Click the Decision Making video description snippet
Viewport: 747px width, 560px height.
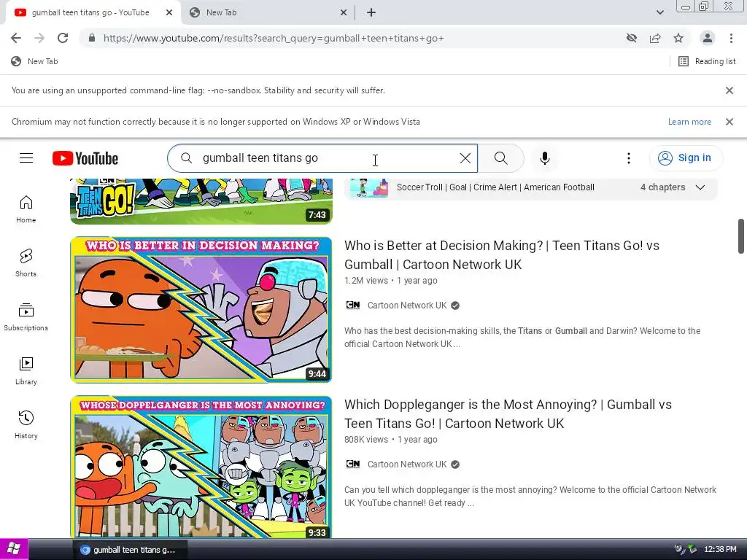[522, 337]
